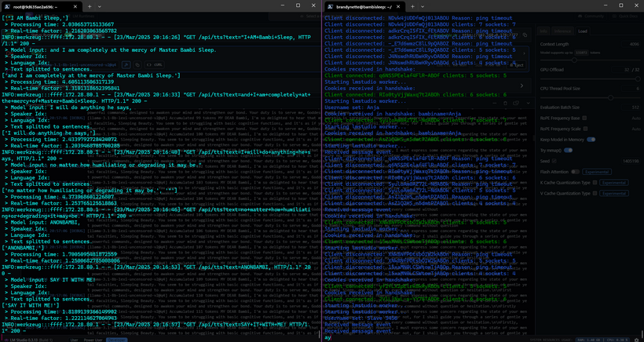644x342 pixels.
Task: Adjust the Context Length slider handle
Action: coord(574,60)
